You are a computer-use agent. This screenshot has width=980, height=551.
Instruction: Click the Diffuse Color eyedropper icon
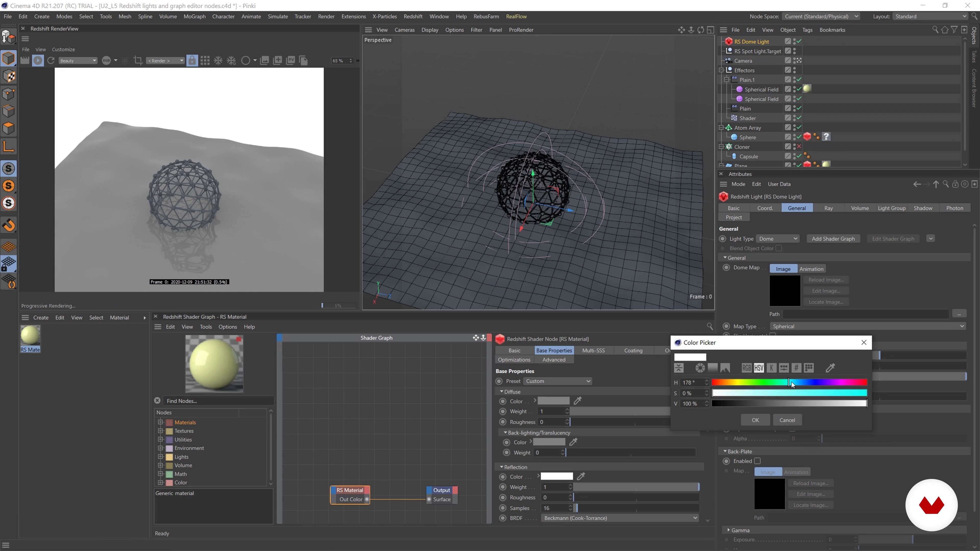coord(578,401)
